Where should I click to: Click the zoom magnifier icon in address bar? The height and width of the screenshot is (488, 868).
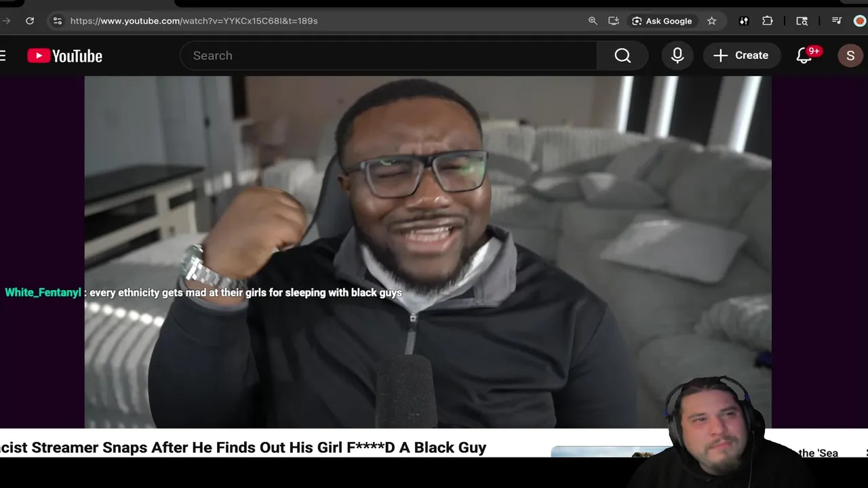pos(593,21)
